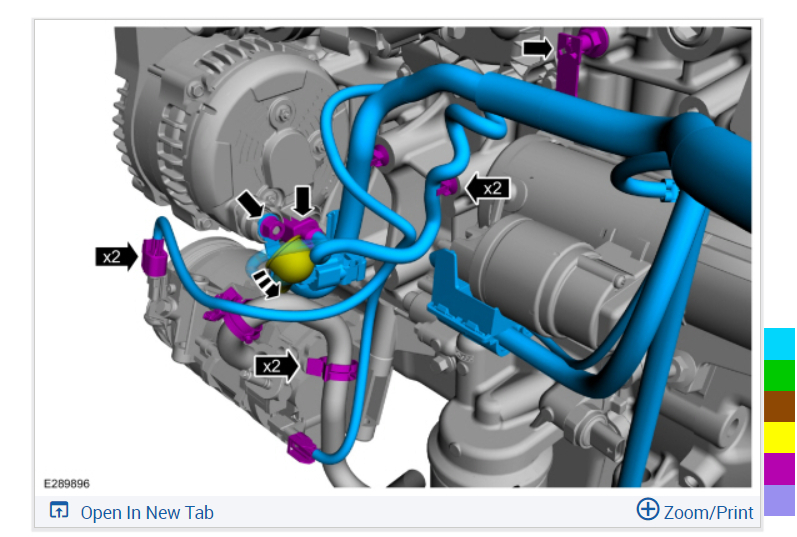
Task: Click the open-in-new-tab arrow icon
Action: point(59,510)
